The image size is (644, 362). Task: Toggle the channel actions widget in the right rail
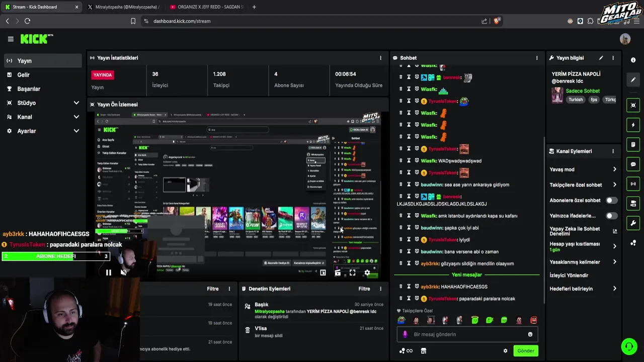(x=633, y=204)
